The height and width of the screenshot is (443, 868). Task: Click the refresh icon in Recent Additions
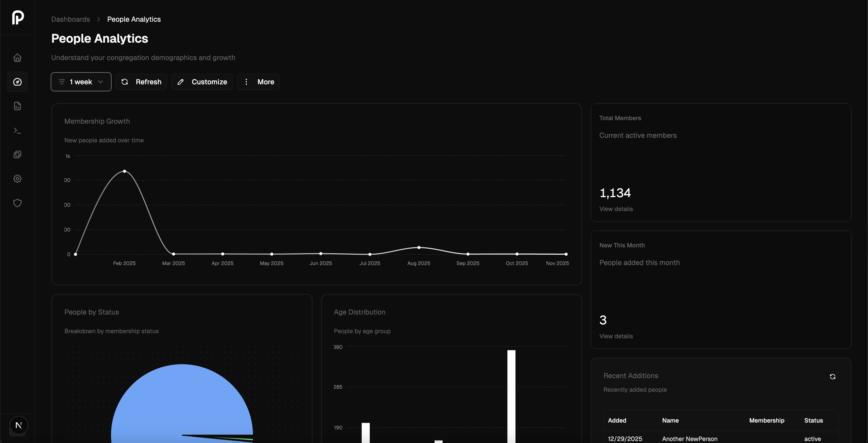(x=832, y=376)
